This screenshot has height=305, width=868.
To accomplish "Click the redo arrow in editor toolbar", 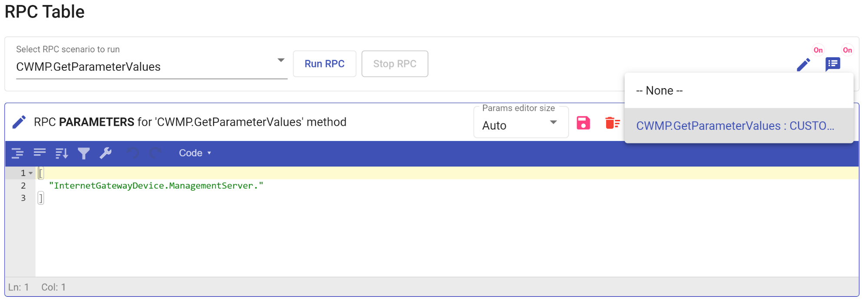I will pos(155,153).
